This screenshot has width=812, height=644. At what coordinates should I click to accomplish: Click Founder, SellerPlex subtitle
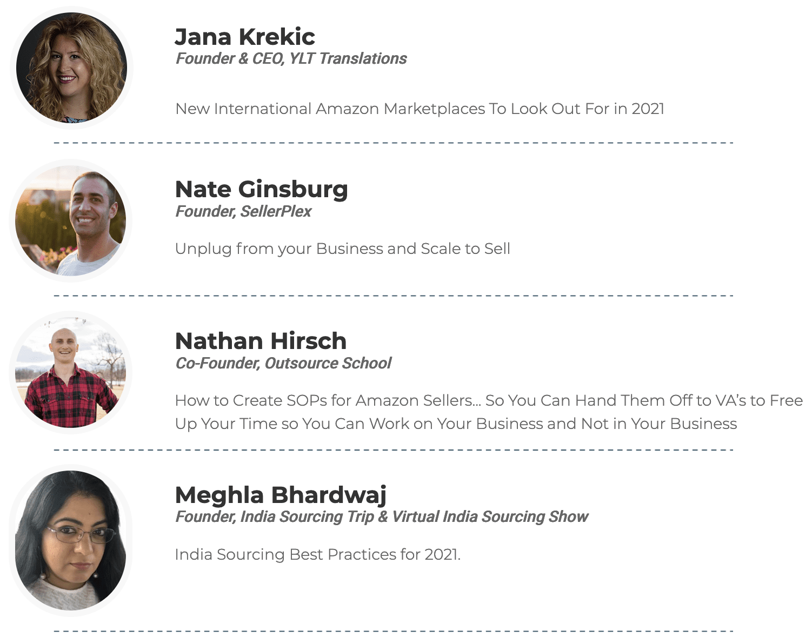click(x=243, y=211)
